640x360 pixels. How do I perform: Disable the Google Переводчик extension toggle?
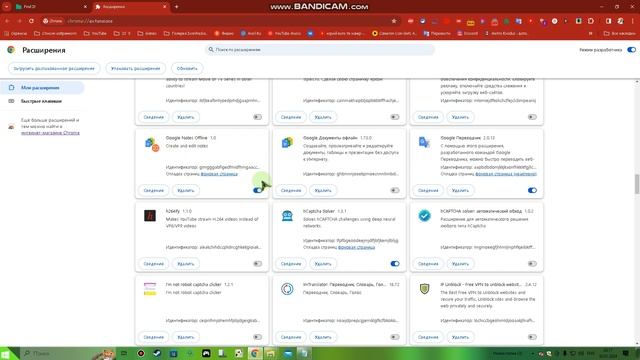pos(532,190)
